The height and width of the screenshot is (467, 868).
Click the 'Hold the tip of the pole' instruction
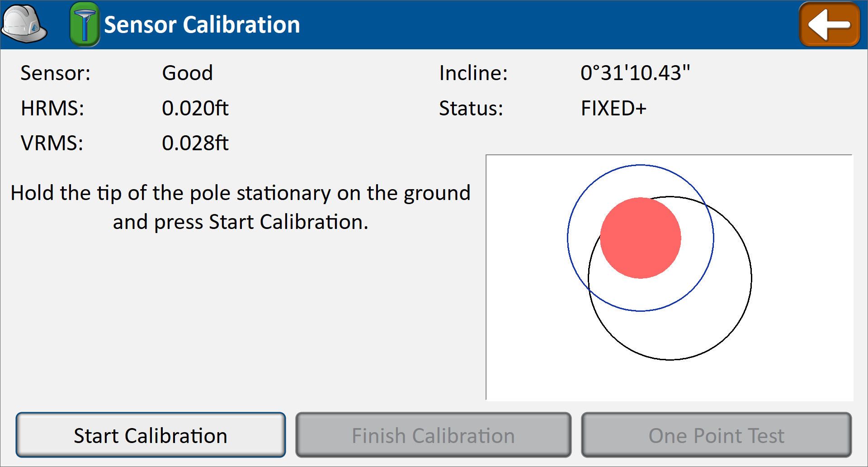pyautogui.click(x=241, y=207)
